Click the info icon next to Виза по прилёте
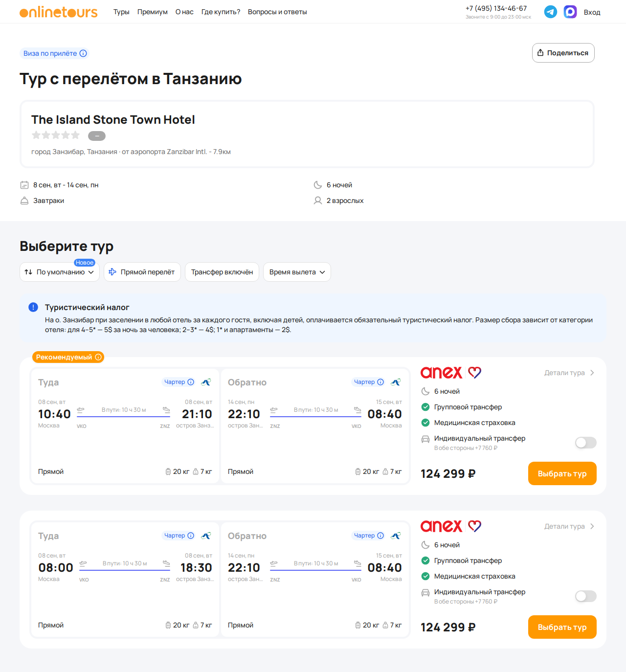 pos(83,53)
